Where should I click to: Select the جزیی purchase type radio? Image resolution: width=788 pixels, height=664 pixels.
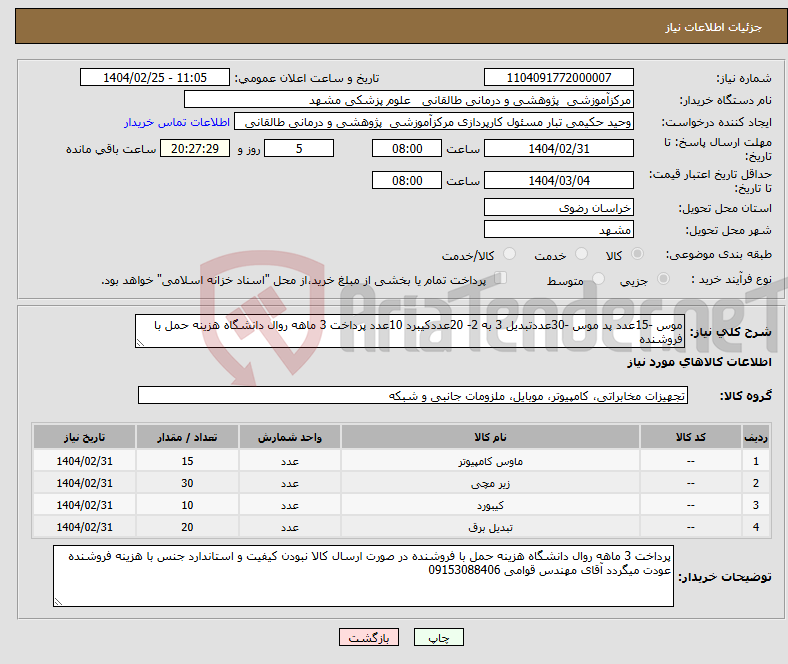[x=663, y=278]
